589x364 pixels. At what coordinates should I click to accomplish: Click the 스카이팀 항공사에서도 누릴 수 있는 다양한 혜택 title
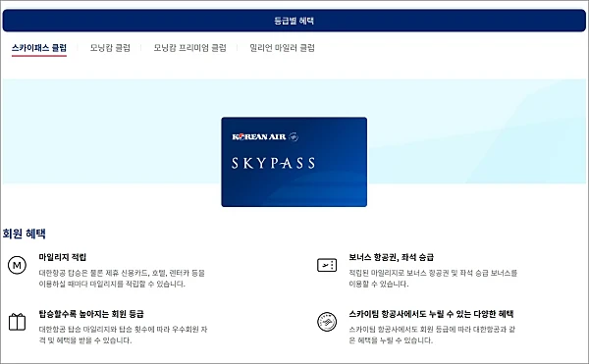coord(431,314)
